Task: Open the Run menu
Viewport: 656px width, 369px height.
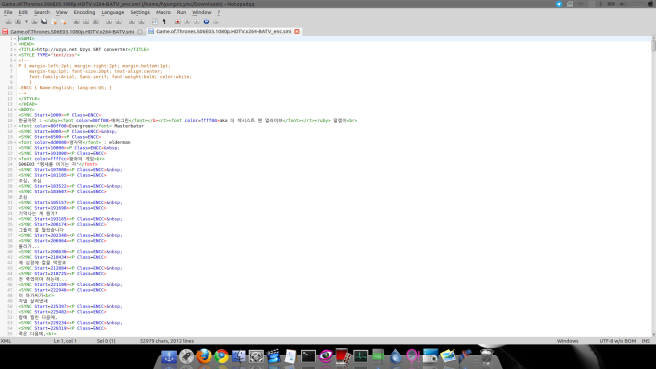Action: click(x=181, y=13)
